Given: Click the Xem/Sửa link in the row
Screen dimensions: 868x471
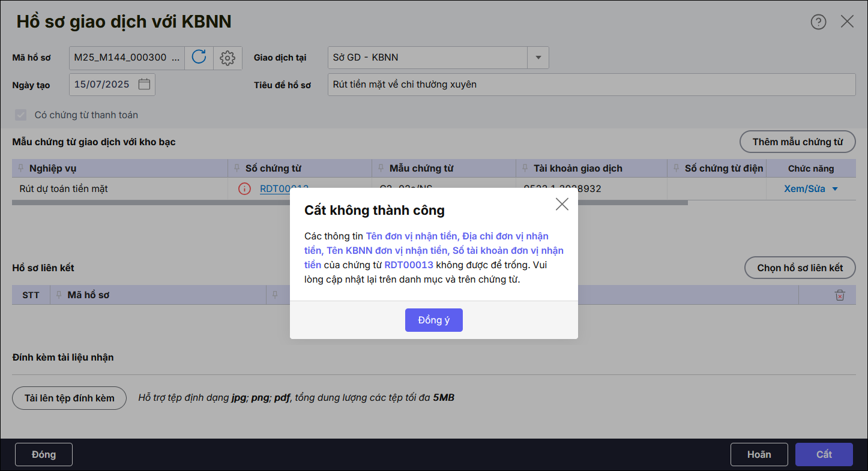Looking at the screenshot, I should (x=804, y=189).
